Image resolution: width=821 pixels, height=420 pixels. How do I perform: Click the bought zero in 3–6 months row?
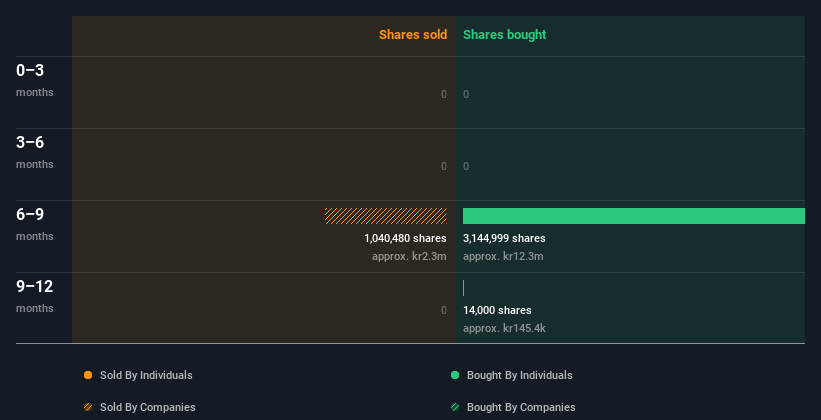pos(466,166)
